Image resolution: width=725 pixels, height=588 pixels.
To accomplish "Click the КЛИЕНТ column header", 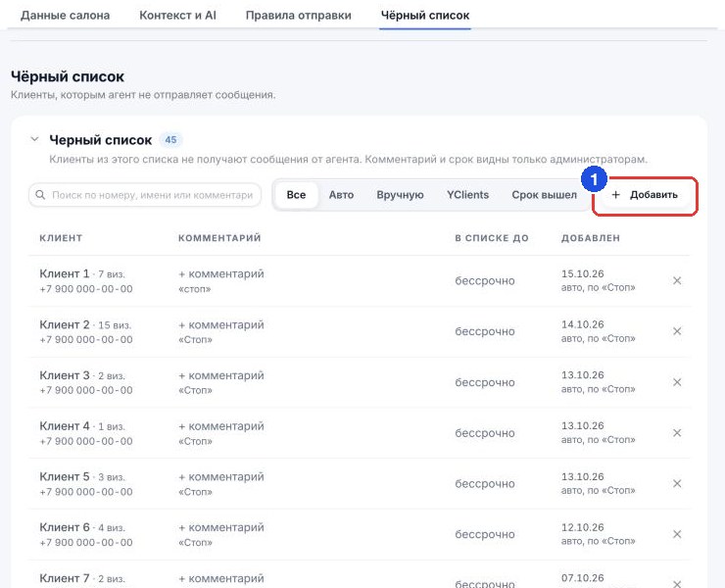I will tap(61, 238).
